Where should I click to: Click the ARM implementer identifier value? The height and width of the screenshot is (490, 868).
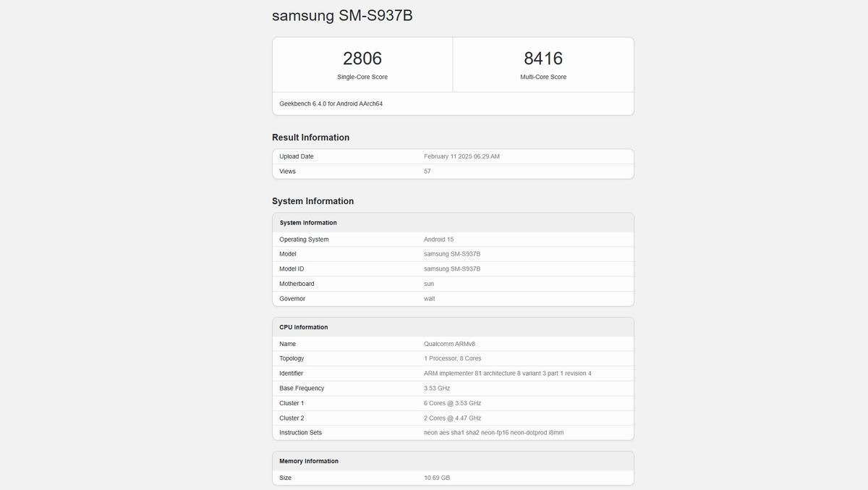click(x=507, y=373)
